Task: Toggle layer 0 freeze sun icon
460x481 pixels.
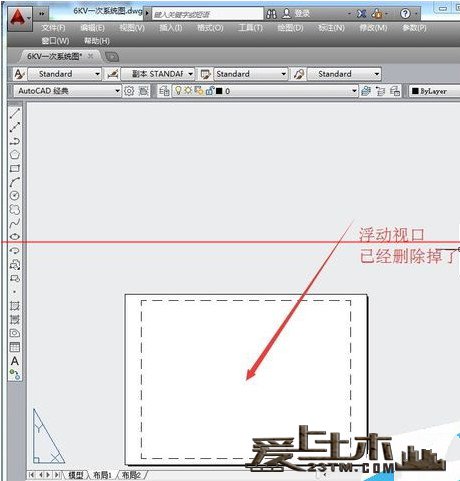Action: click(188, 91)
